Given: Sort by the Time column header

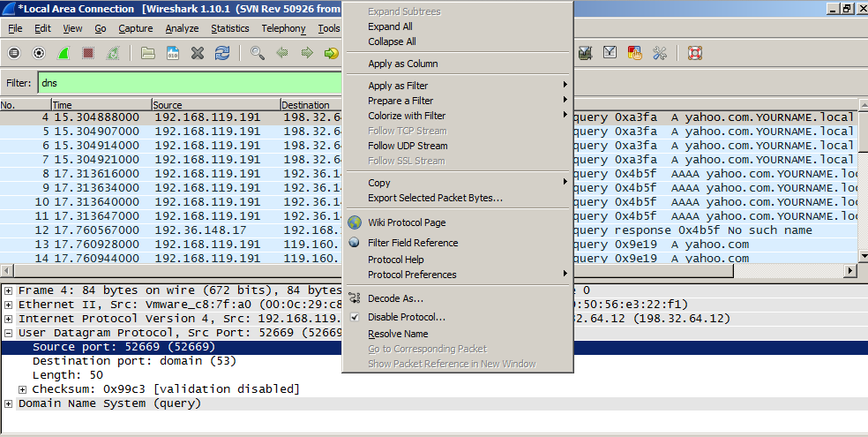Looking at the screenshot, I should coord(101,105).
